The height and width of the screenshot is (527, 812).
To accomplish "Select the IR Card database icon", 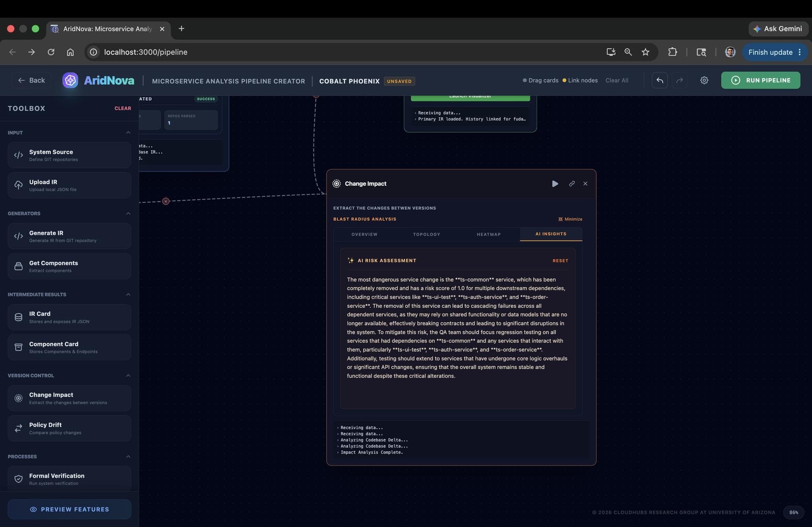I will click(x=19, y=317).
